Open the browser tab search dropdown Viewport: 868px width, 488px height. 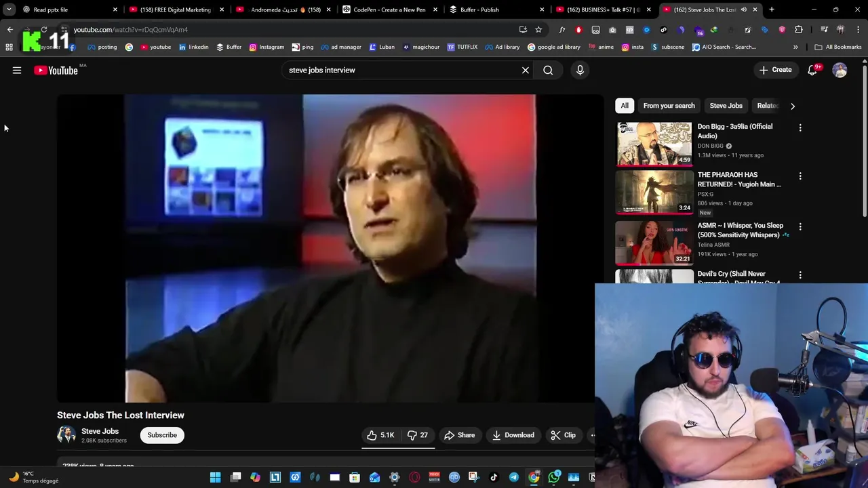click(9, 9)
